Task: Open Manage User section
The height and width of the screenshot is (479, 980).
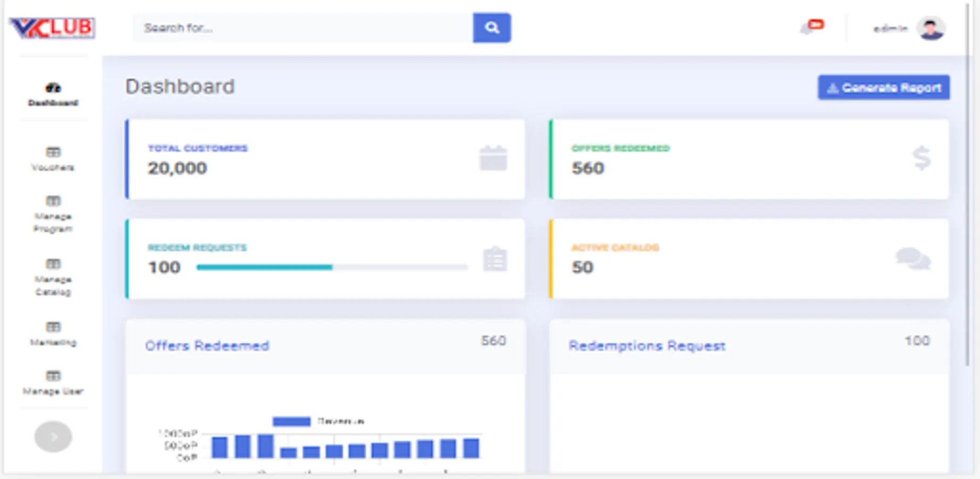Action: (x=53, y=383)
